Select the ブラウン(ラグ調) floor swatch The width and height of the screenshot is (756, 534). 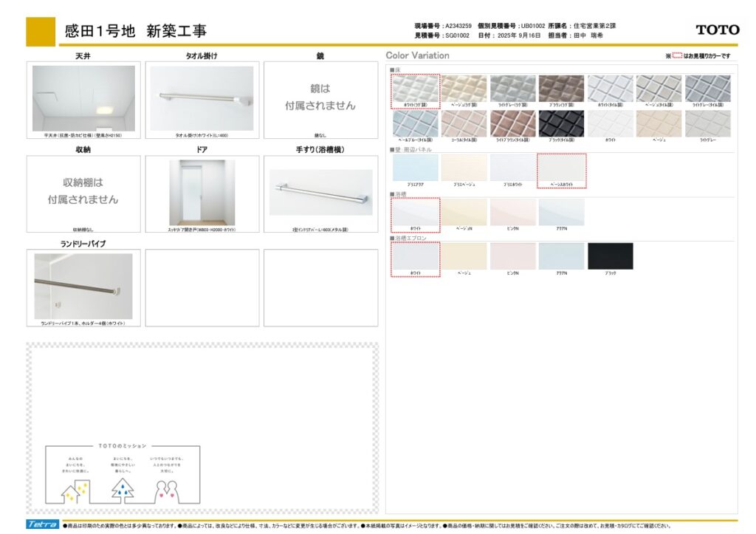(560, 89)
